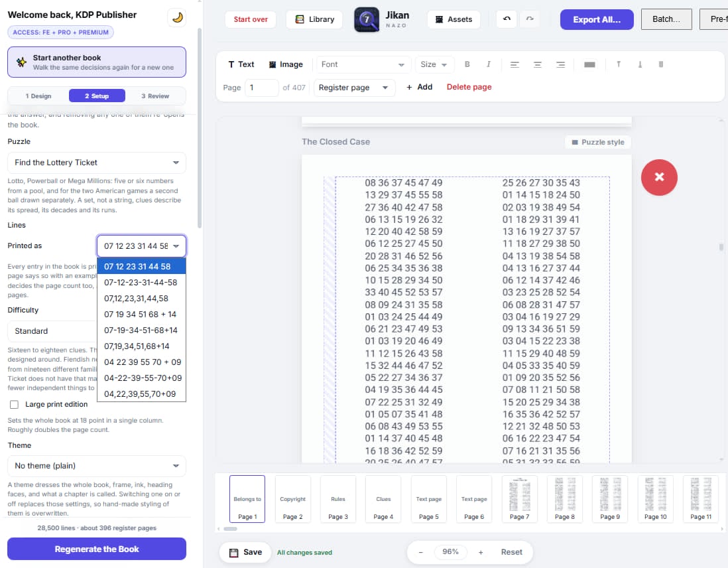
Task: Click the undo arrow icon
Action: pyautogui.click(x=507, y=19)
